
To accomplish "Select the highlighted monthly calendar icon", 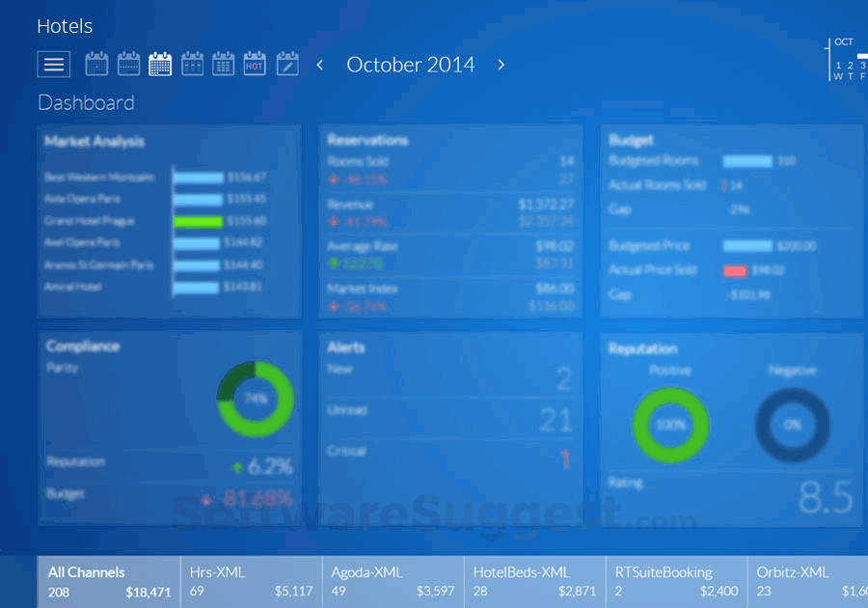I will [159, 64].
